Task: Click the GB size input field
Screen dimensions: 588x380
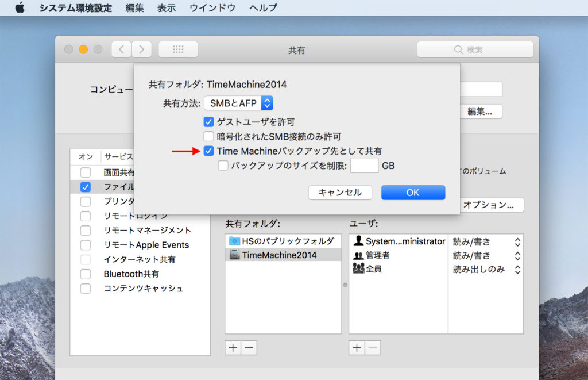Action: click(365, 166)
